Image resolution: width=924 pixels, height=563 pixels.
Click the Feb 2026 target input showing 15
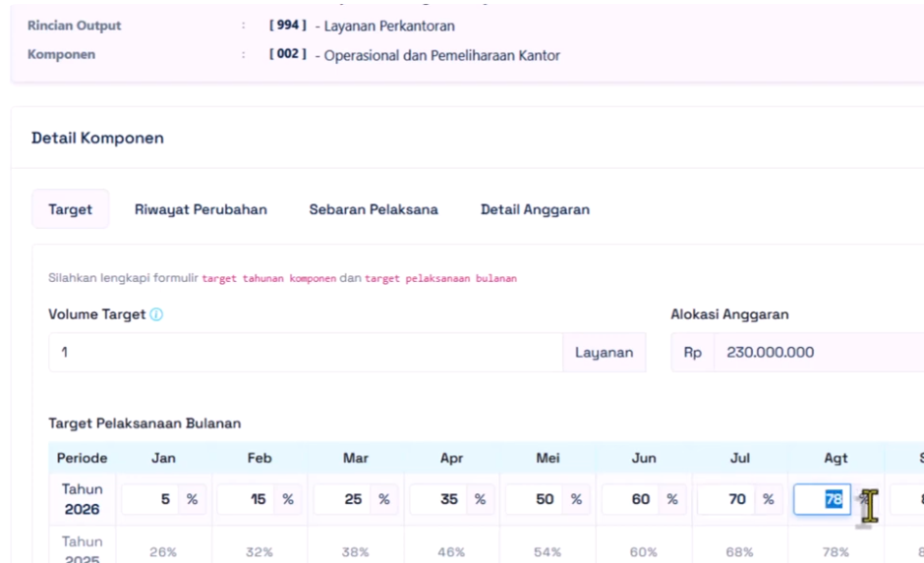pyautogui.click(x=246, y=499)
